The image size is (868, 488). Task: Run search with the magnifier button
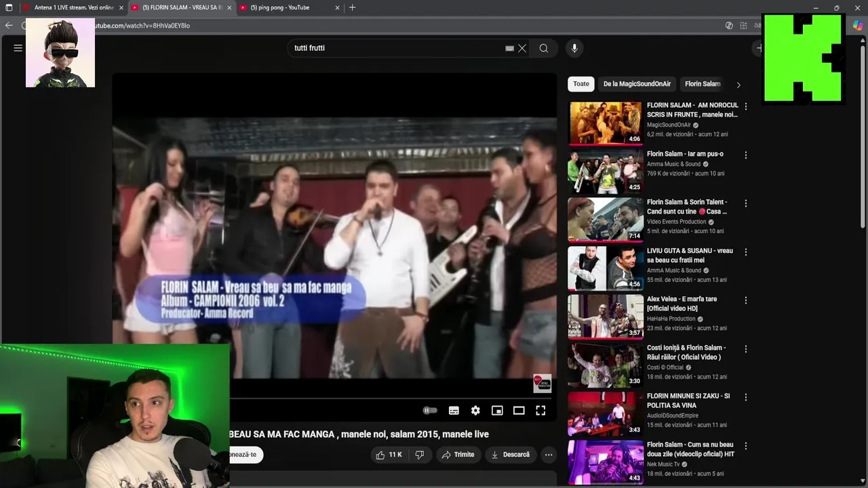coord(544,48)
